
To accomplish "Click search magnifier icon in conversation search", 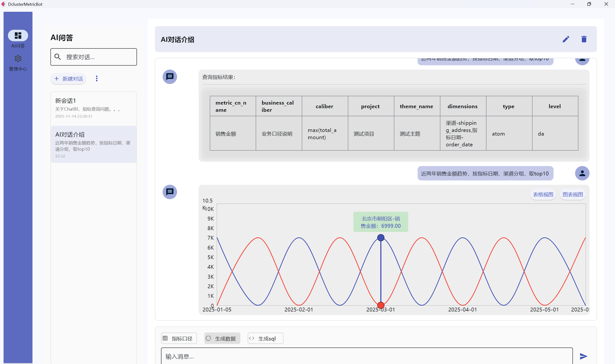I will pos(58,57).
